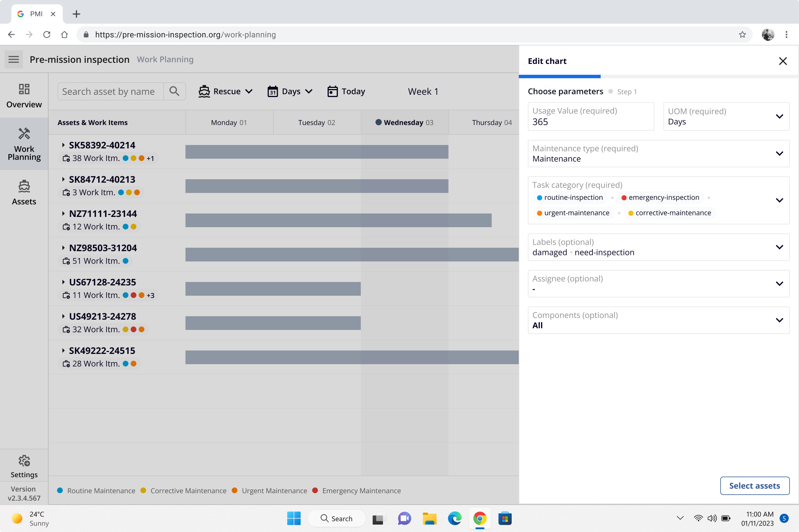This screenshot has height=532, width=799.
Task: Click the Wednesday 03 column header
Action: click(x=404, y=123)
